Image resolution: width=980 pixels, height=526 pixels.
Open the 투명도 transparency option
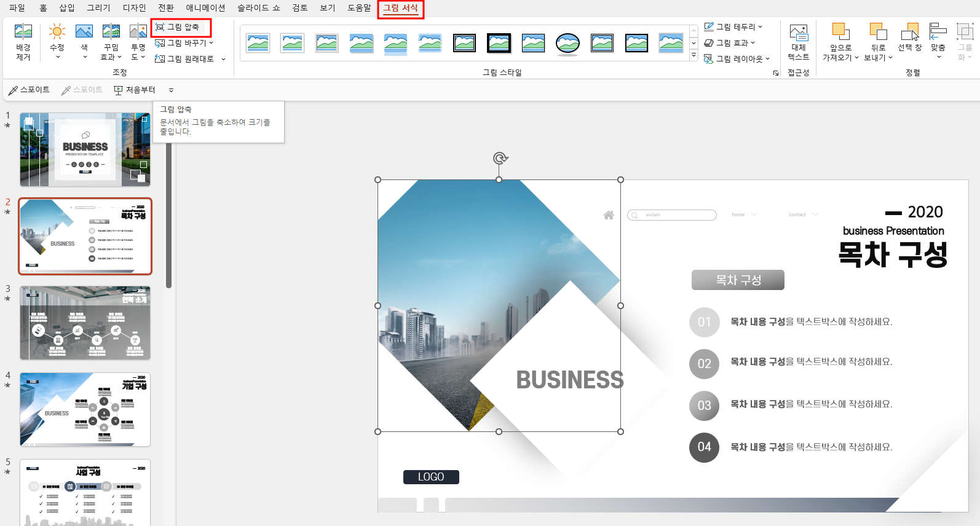[x=138, y=42]
